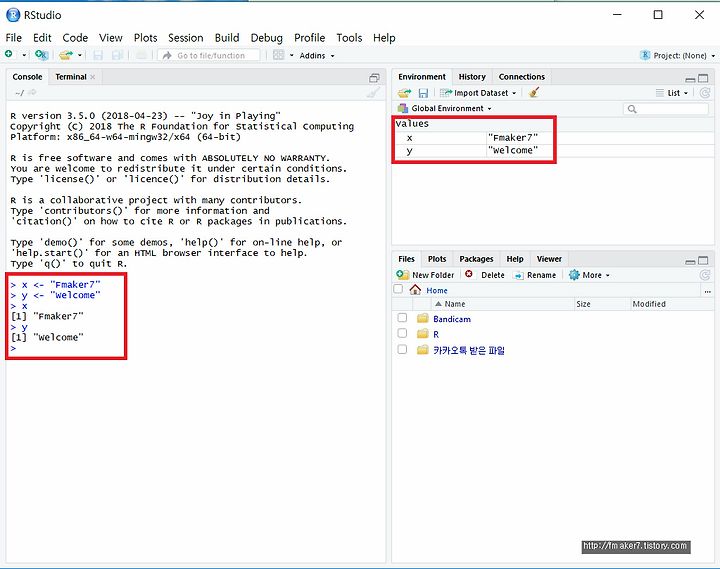The width and height of the screenshot is (720, 569).
Task: Click the save workspace disk icon
Action: (423, 93)
